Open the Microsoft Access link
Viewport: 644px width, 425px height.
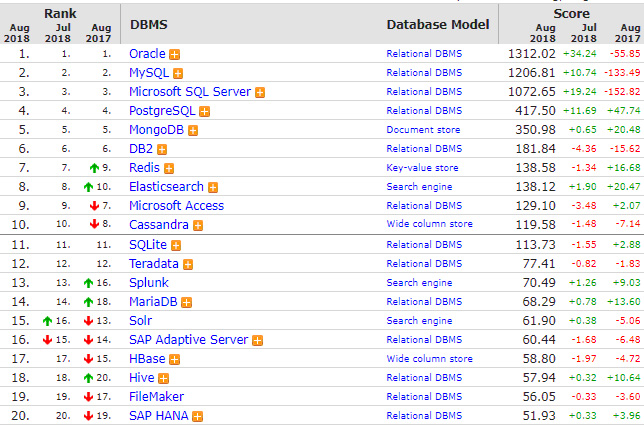(177, 206)
